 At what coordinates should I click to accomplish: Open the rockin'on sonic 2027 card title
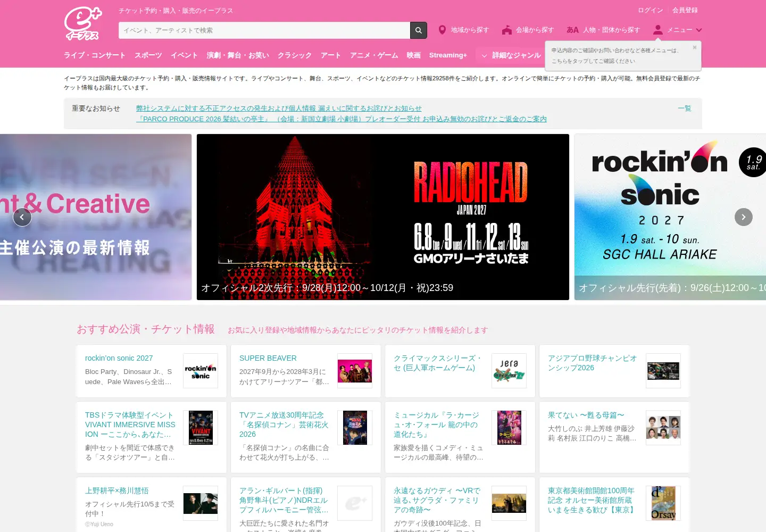coord(119,358)
